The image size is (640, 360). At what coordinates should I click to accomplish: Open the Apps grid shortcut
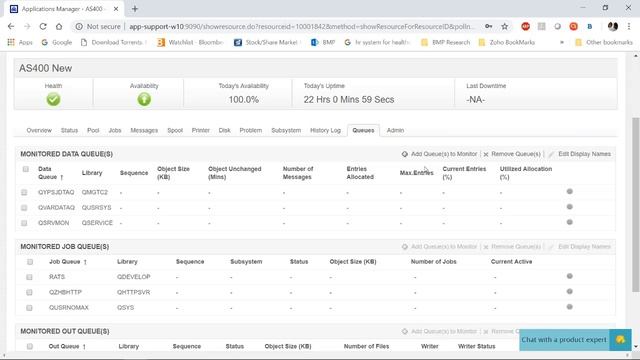click(x=20, y=42)
